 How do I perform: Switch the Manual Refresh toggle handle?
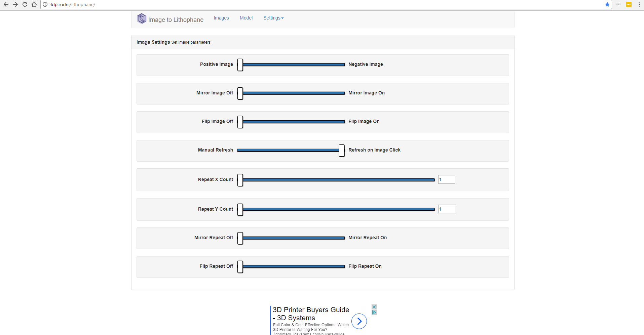[x=342, y=151]
